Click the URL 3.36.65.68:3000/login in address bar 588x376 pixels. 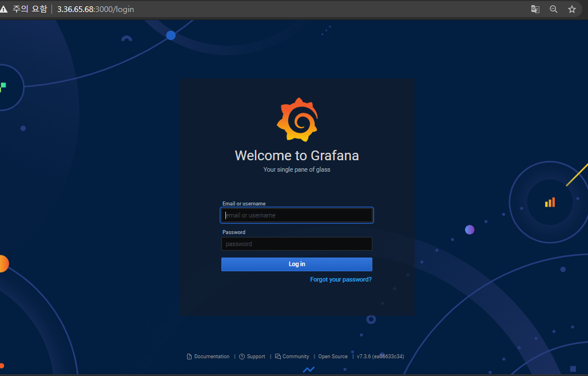(96, 9)
